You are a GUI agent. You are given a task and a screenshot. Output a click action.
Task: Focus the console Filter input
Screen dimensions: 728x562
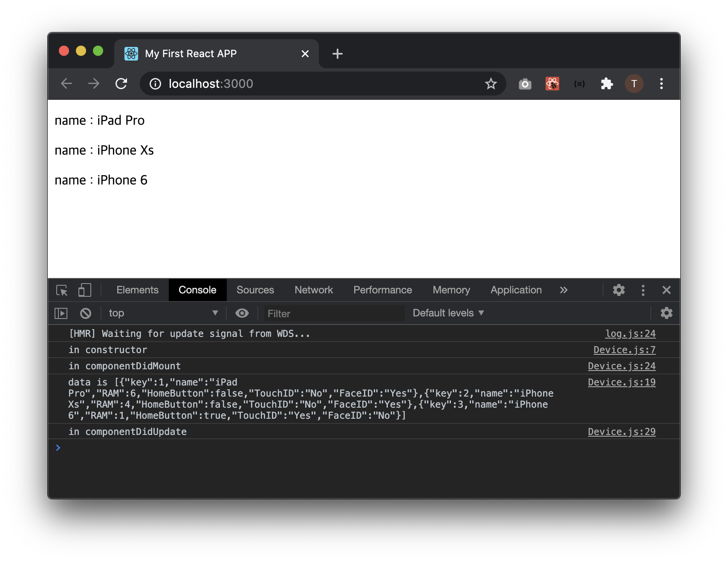click(x=334, y=313)
